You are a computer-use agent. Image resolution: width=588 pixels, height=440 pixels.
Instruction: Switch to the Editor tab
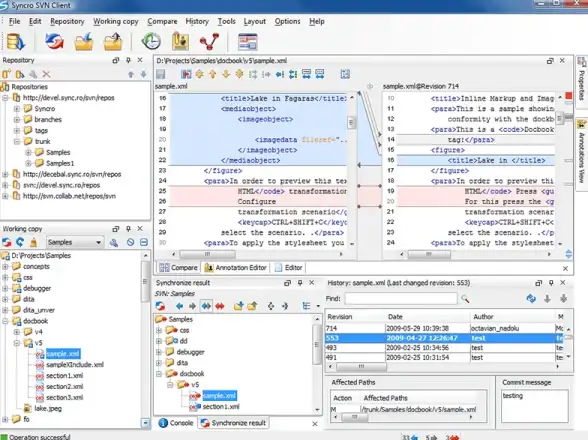click(289, 267)
